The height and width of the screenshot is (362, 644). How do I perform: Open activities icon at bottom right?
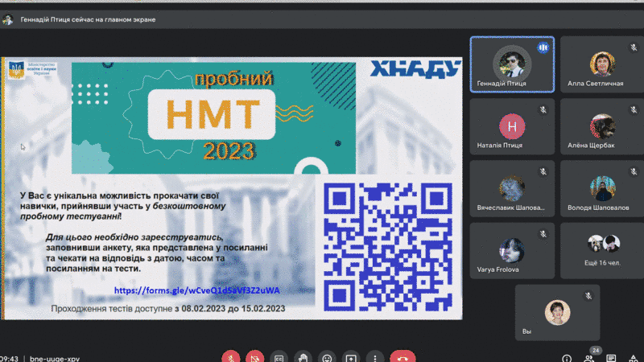click(634, 358)
